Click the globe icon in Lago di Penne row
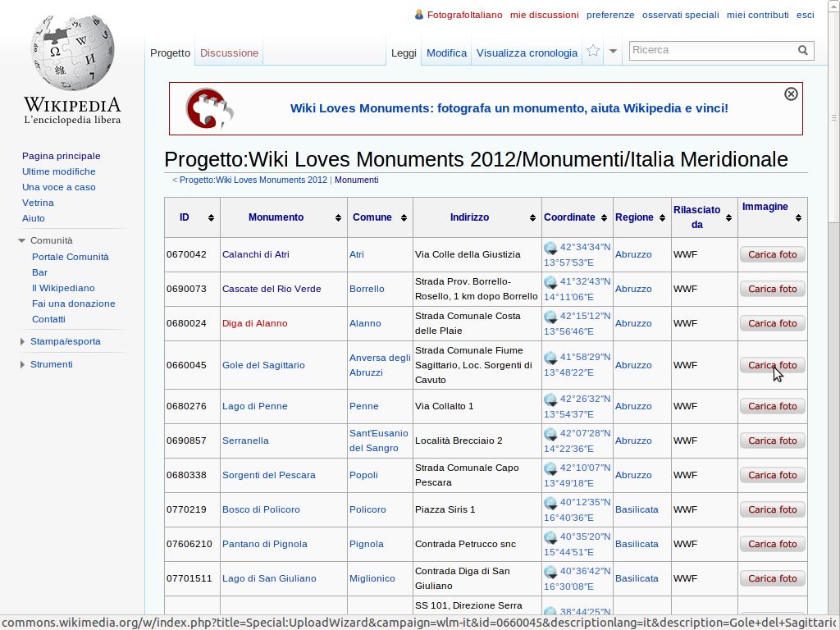The width and height of the screenshot is (840, 630). click(550, 399)
